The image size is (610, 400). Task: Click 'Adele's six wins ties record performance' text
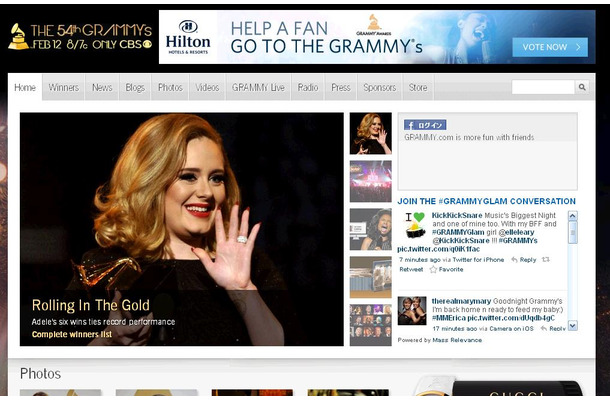click(103, 322)
